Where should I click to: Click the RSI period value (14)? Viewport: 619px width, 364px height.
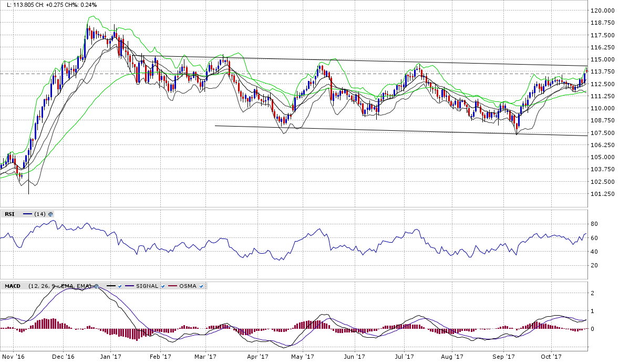(40, 214)
